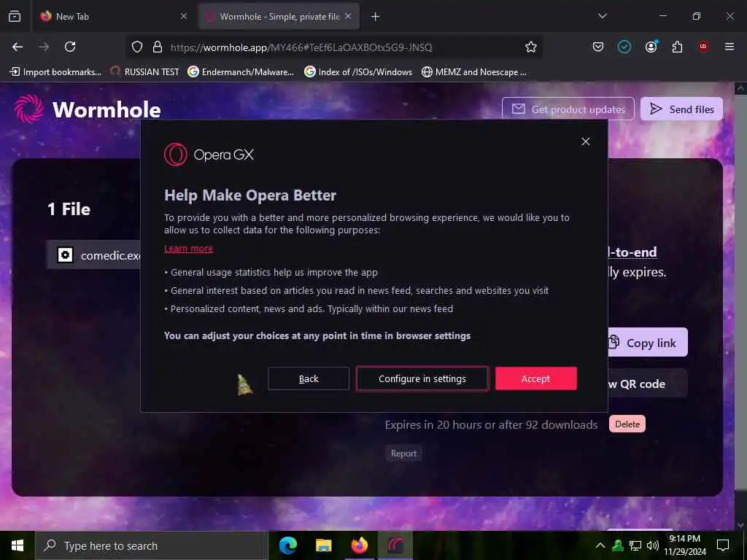The height and width of the screenshot is (560, 747).
Task: Open the teal checkmark extension icon
Action: coord(624,47)
